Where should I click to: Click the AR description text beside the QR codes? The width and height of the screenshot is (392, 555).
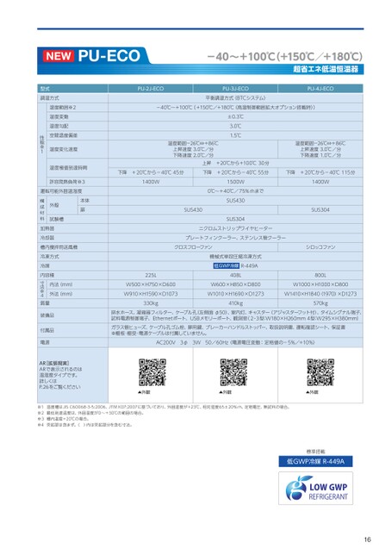pos(59,375)
